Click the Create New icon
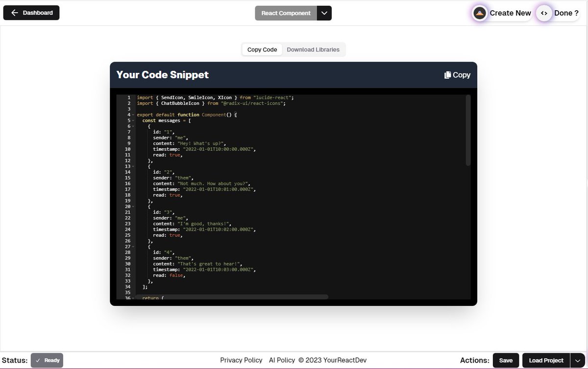Screen dimensions: 588x369 click(x=480, y=13)
